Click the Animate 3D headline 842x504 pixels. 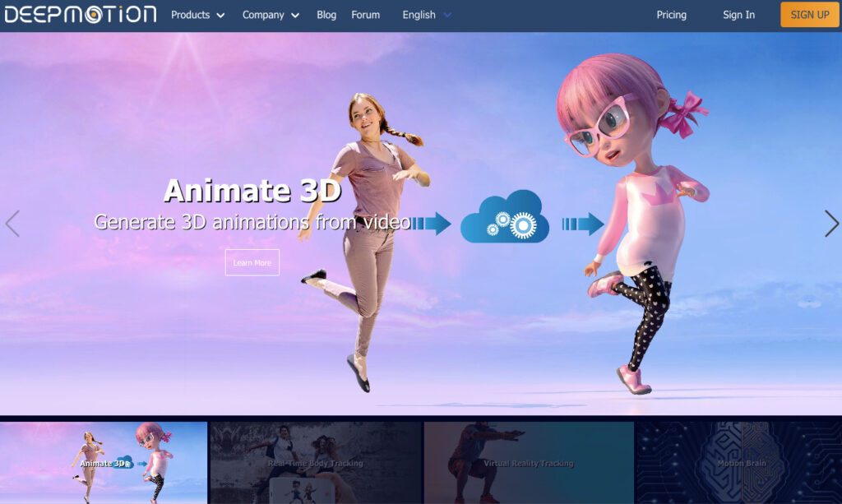252,191
